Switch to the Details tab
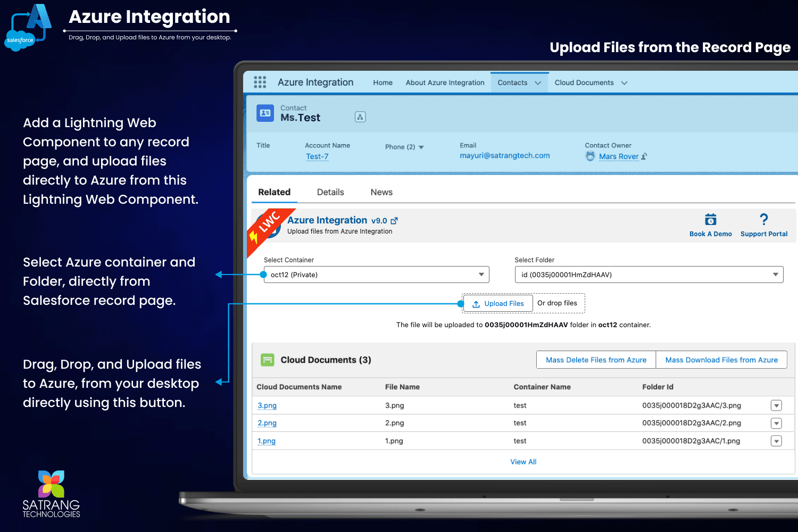The width and height of the screenshot is (798, 532). tap(330, 192)
